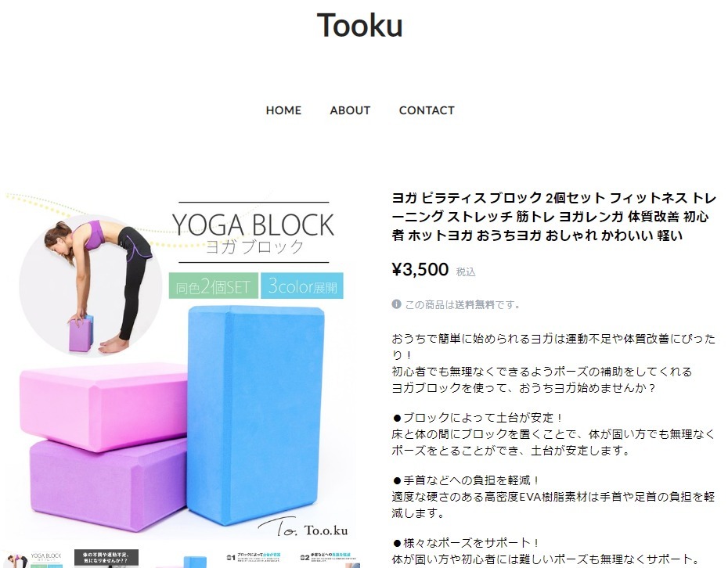The height and width of the screenshot is (568, 728).
Task: Select the third thumbnail showing blue block
Action: pos(180,560)
